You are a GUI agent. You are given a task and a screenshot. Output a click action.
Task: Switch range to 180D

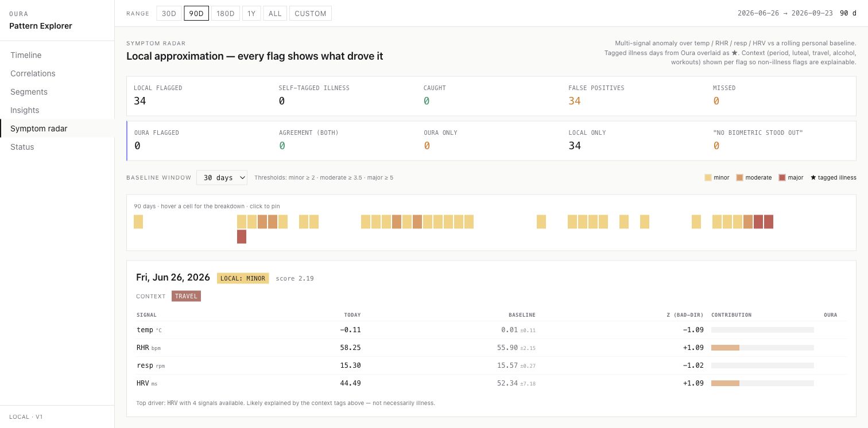pos(226,13)
